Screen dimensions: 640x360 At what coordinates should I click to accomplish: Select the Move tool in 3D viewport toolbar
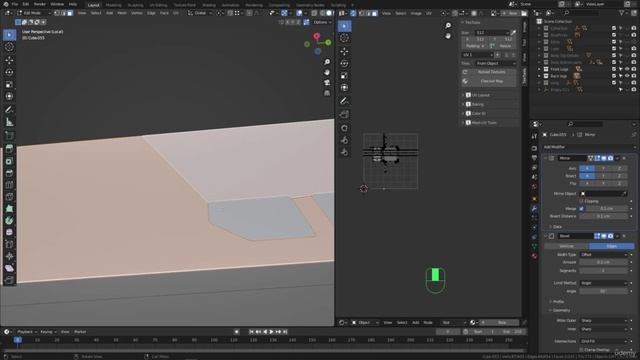point(9,60)
